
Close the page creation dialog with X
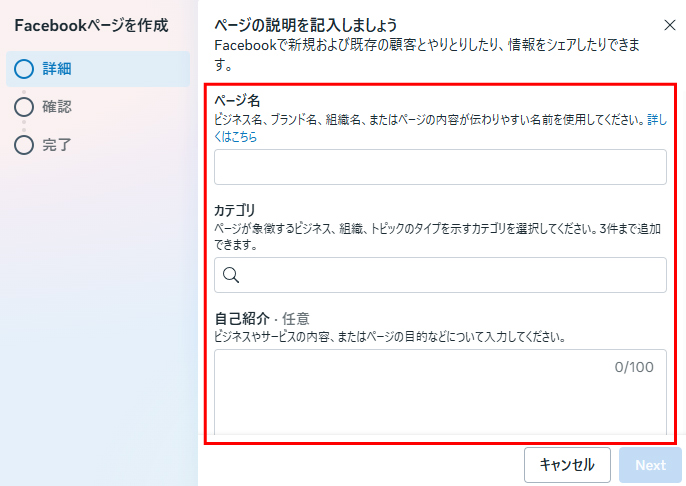669,24
